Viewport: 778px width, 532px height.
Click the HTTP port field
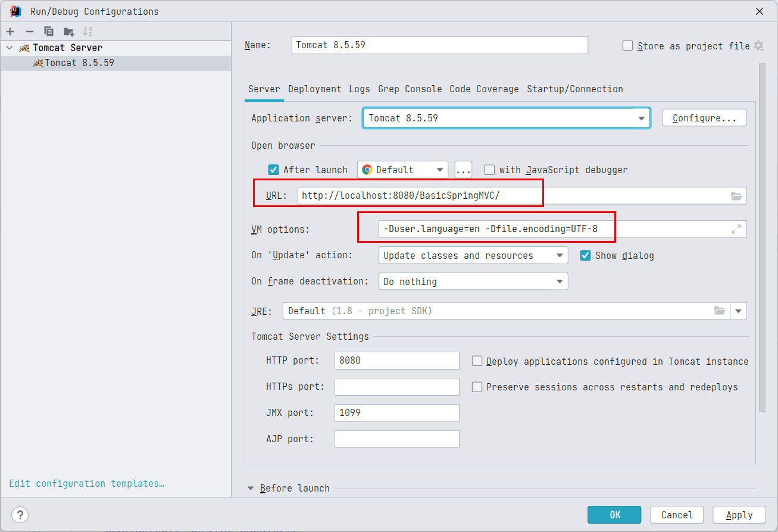point(397,361)
